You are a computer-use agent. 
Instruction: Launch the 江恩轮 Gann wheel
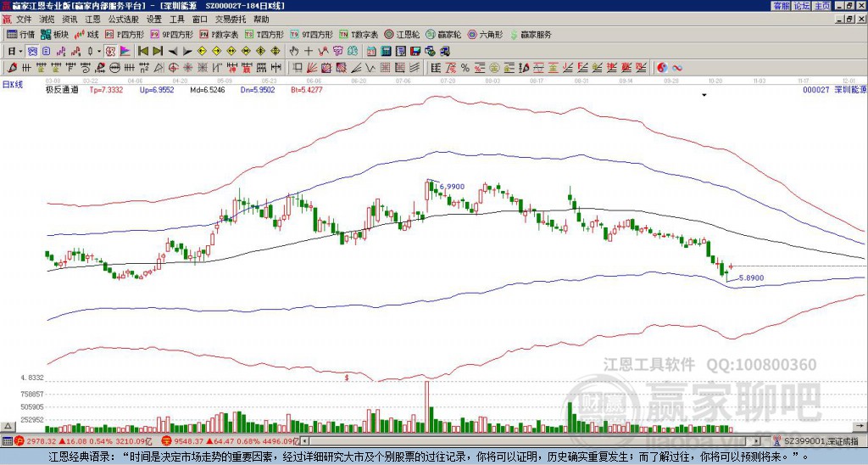402,34
